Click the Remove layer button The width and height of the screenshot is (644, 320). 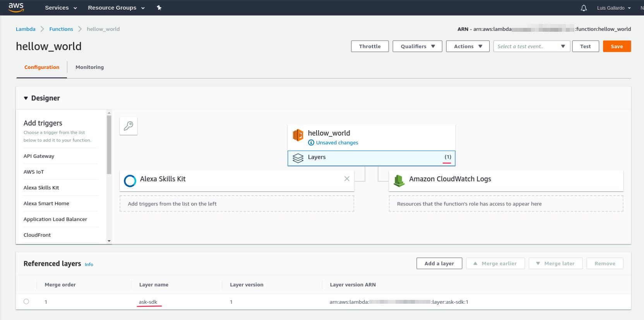click(x=605, y=263)
